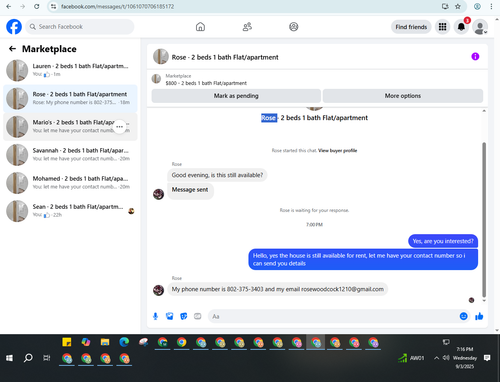The height and width of the screenshot is (382, 500).
Task: Open the Mario's conversation
Action: (x=70, y=127)
